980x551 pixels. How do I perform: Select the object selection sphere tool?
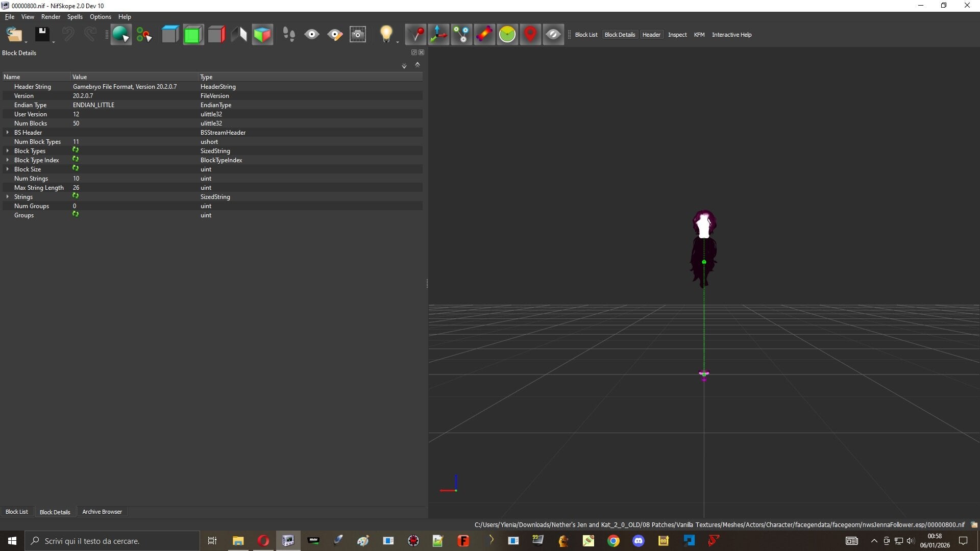coord(121,35)
